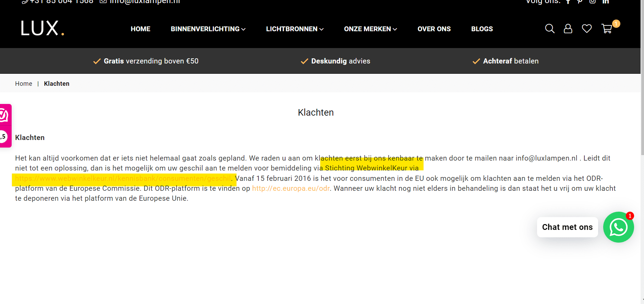Click the info@luxlampen.nl email in header
Viewport: 644px width, 304px height.
pos(144,2)
